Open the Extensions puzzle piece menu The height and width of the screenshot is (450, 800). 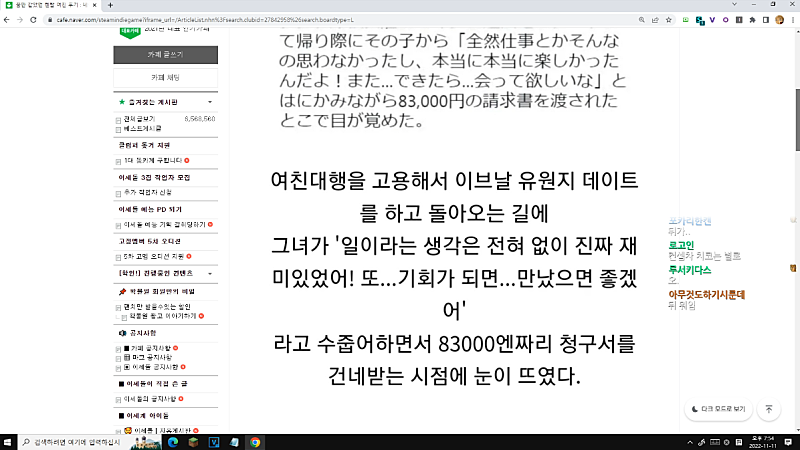pos(752,20)
